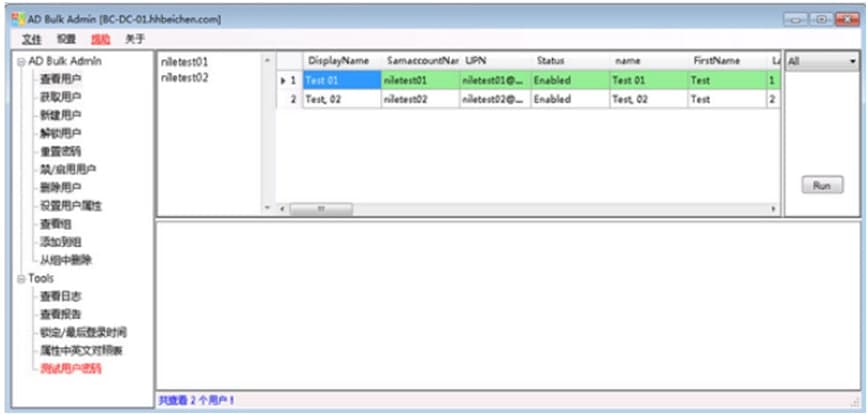
Task: Collapse the Tools tree node
Action: [22, 278]
